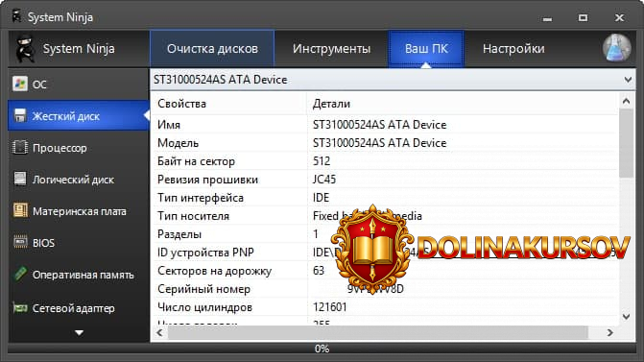The width and height of the screenshot is (644, 362).
Task: Click the Число цилиндров property
Action: point(204,307)
